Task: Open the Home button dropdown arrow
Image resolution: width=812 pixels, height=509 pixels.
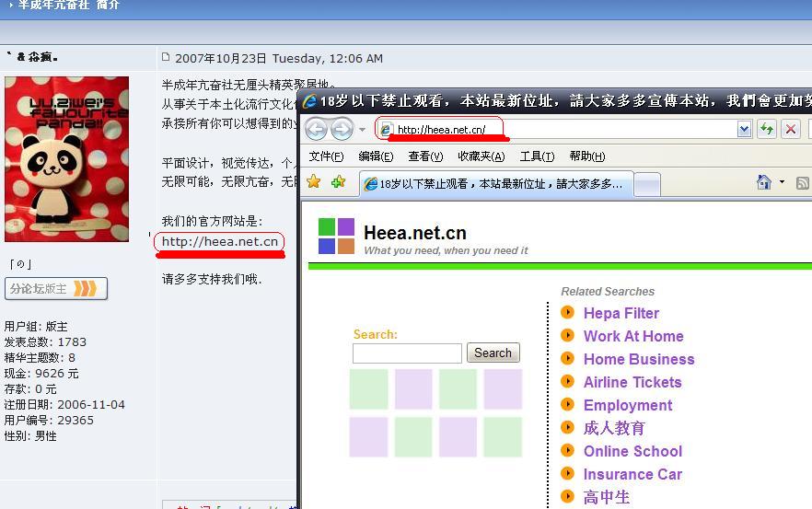Action: pyautogui.click(x=782, y=182)
